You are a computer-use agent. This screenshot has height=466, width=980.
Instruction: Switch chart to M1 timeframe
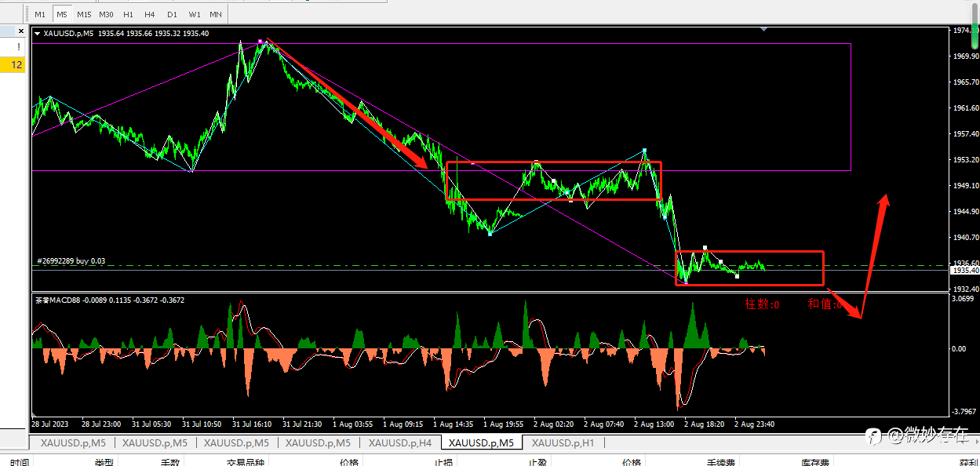[40, 14]
